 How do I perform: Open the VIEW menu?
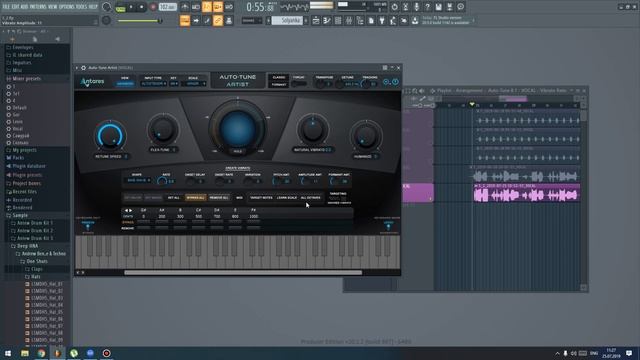coord(53,7)
